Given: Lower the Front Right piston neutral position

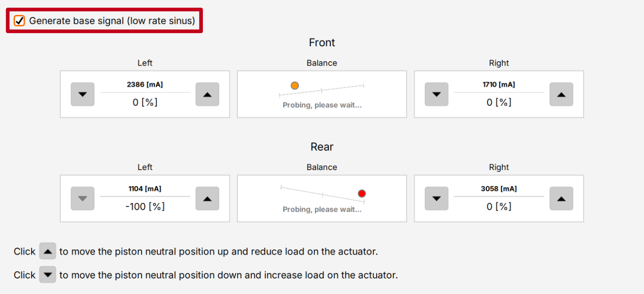Looking at the screenshot, I should coord(436,94).
